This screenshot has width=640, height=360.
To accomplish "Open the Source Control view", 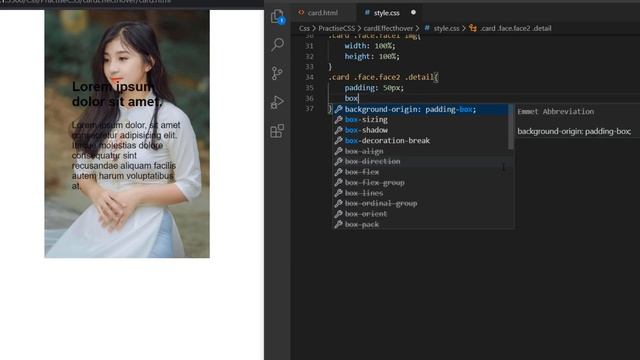I will tap(277, 73).
